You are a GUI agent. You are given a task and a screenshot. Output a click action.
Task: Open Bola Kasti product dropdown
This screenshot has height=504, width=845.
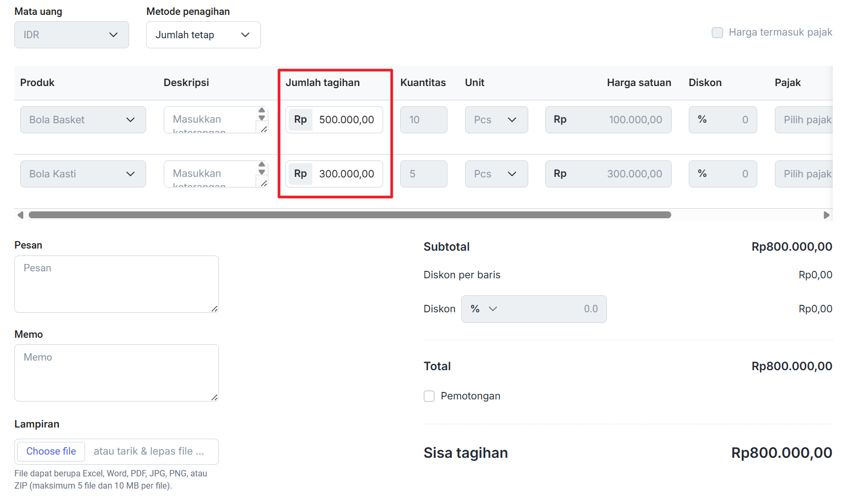point(83,174)
